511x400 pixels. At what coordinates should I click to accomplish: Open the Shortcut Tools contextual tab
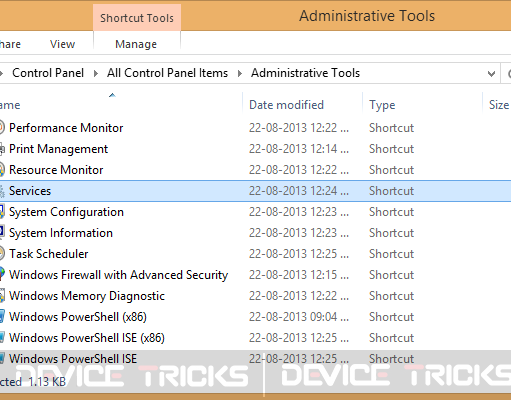click(x=137, y=18)
